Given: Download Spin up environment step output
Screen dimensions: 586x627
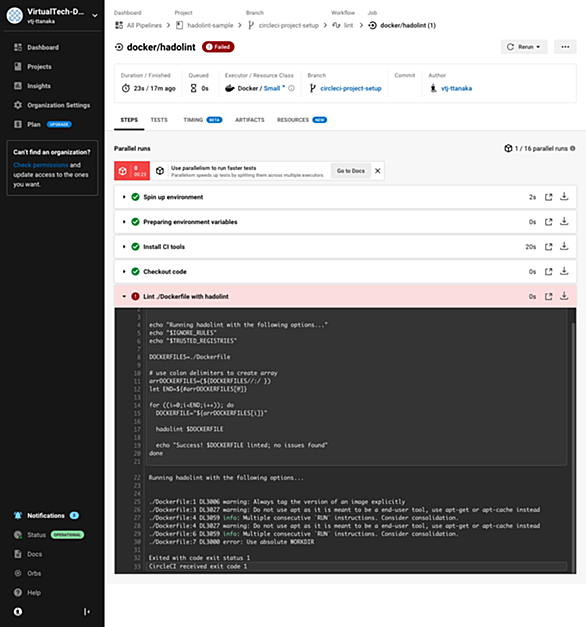Looking at the screenshot, I should [564, 197].
